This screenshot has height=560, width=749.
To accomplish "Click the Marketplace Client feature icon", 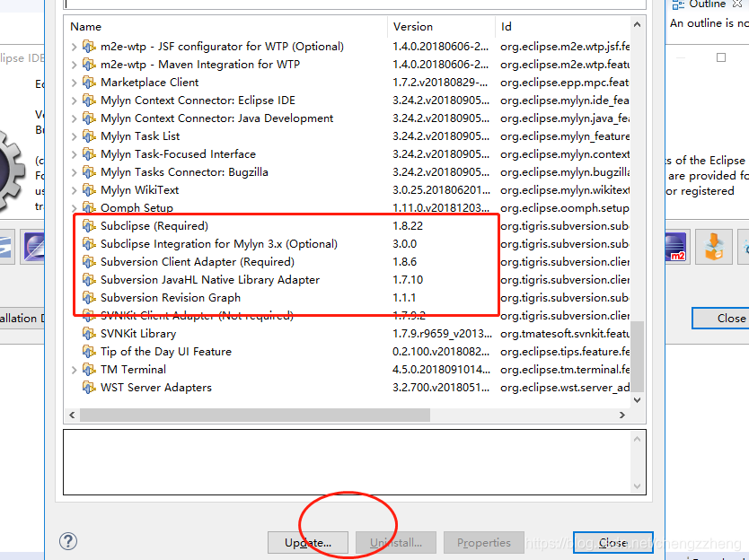I will pyautogui.click(x=88, y=83).
